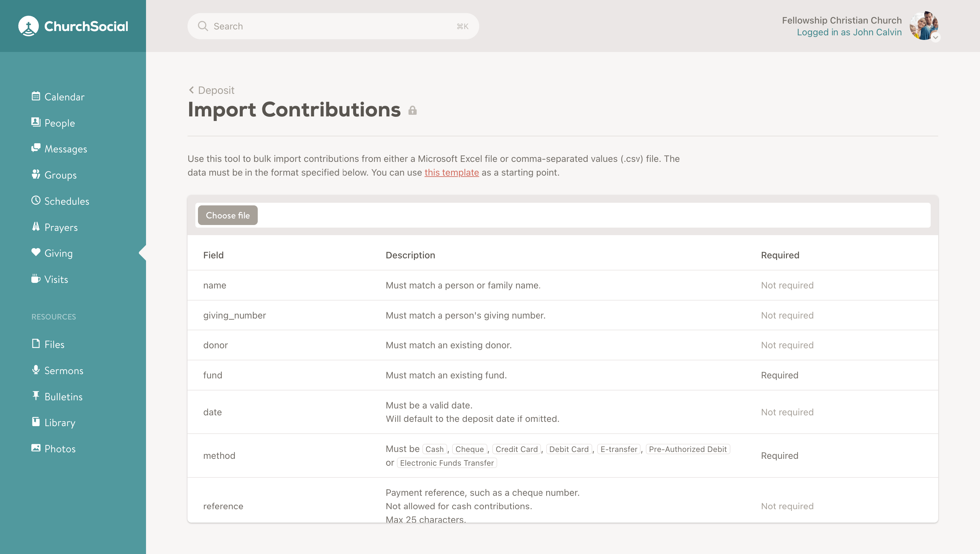The image size is (980, 554).
Task: Open Groups using its icon
Action: [36, 174]
